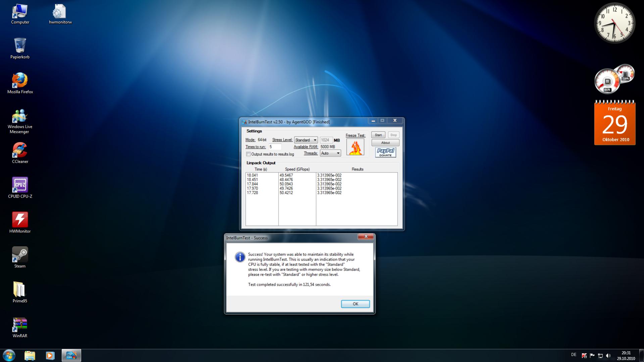This screenshot has height=362, width=644.
Task: Open the network tray icon
Action: (x=600, y=356)
